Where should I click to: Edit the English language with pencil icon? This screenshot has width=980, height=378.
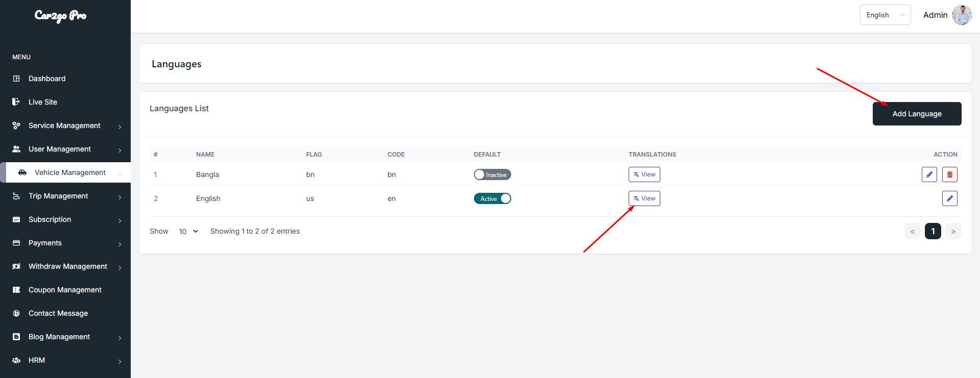point(950,198)
